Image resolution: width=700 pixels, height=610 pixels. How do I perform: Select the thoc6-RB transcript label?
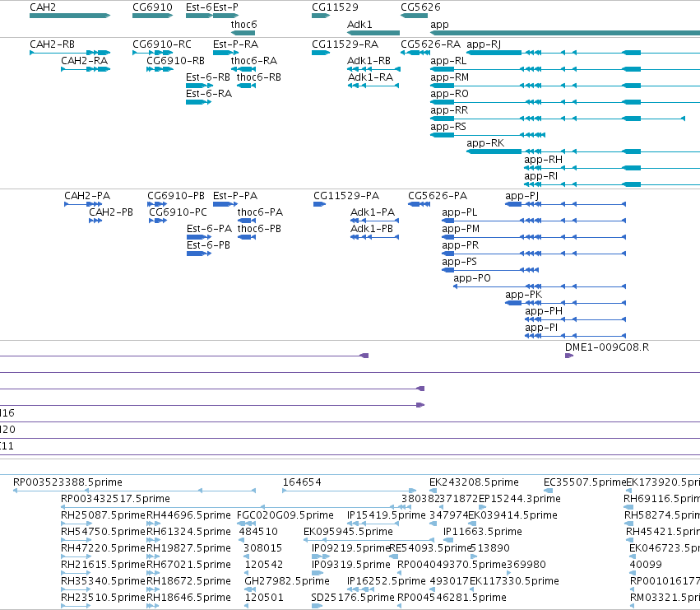point(259,77)
